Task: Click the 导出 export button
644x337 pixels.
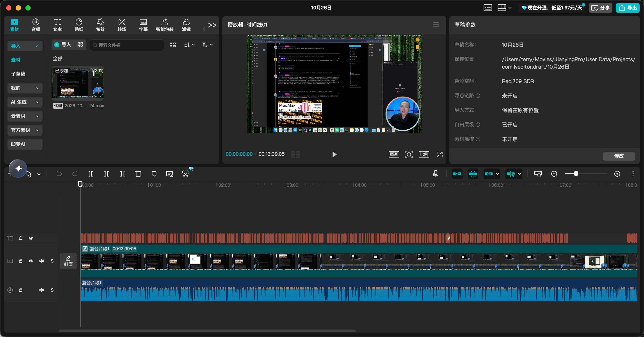Action: coord(628,8)
